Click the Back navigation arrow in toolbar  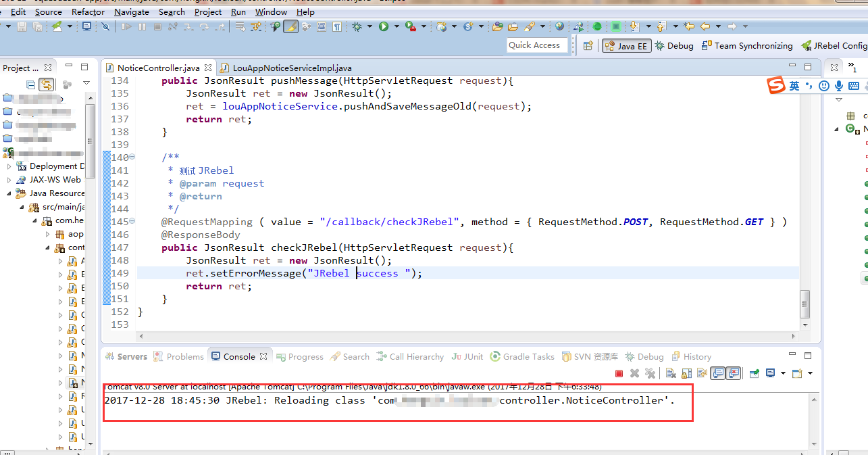tap(705, 26)
